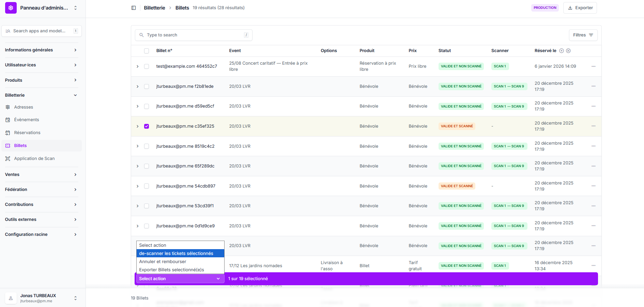Check the box for ticket f2b81ede
This screenshot has width=644, height=307.
147,86
